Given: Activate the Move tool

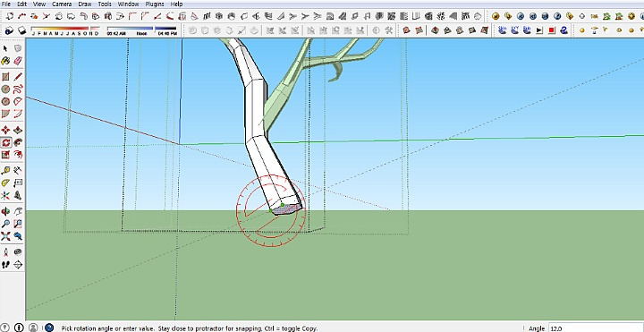Looking at the screenshot, I should 5,131.
